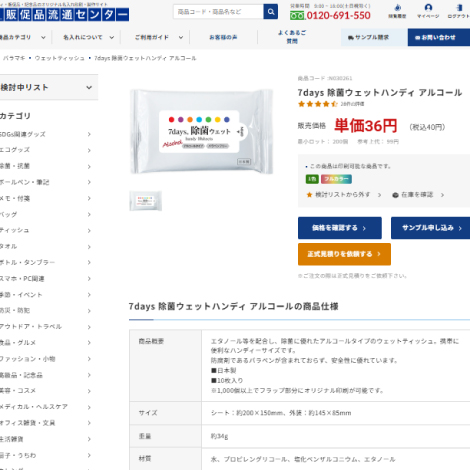This screenshot has height=470, width=470.
Task: Open the タオル category
Action: click(46, 246)
